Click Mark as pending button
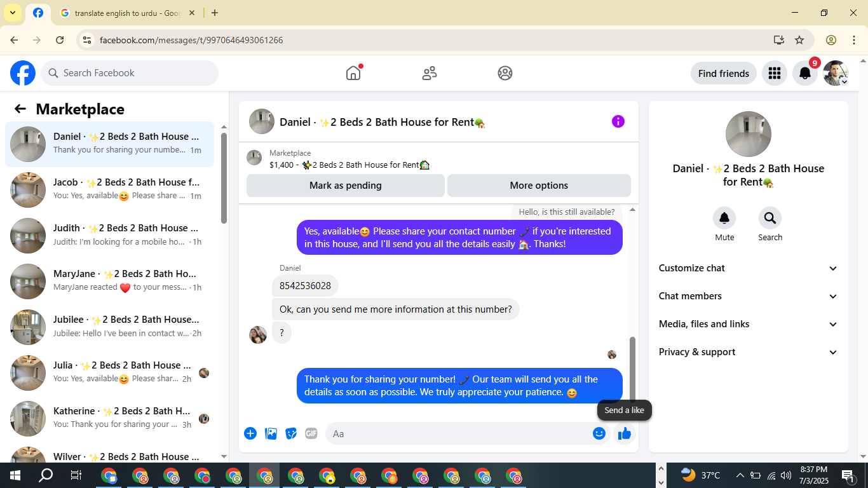The height and width of the screenshot is (488, 868). coord(346,186)
